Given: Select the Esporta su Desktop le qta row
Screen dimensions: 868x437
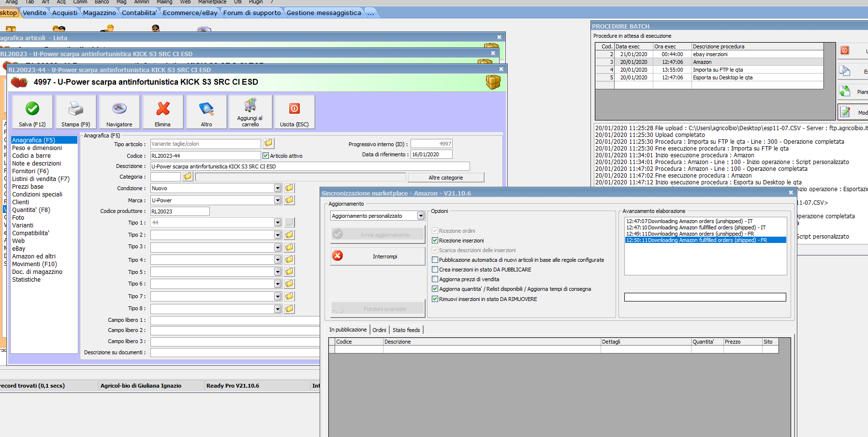Looking at the screenshot, I should 709,77.
